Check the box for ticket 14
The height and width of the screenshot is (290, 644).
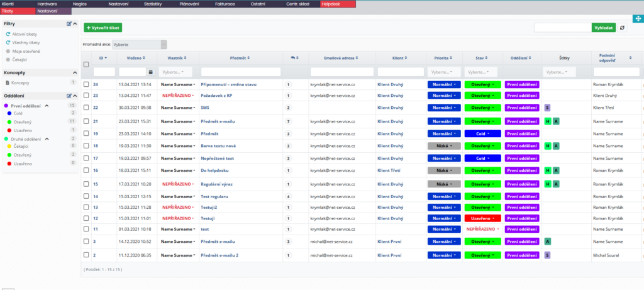86,196
